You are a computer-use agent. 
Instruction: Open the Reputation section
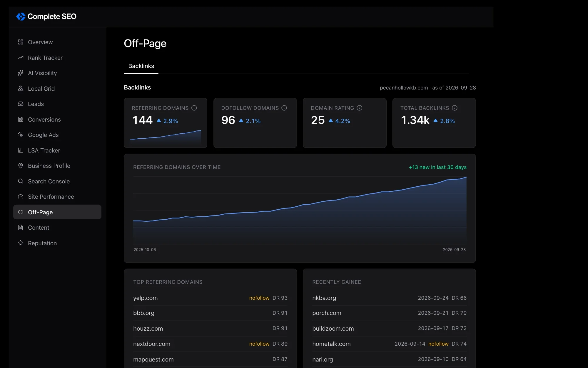(57, 243)
